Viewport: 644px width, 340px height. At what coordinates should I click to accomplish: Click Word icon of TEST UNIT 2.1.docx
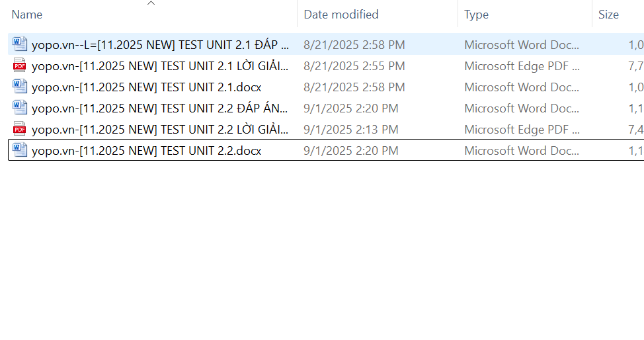[20, 87]
